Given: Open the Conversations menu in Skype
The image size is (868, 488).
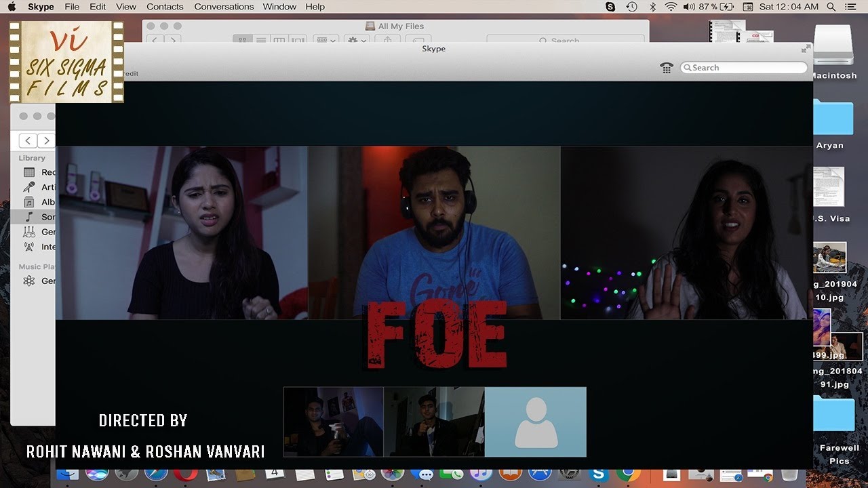Looking at the screenshot, I should [224, 6].
